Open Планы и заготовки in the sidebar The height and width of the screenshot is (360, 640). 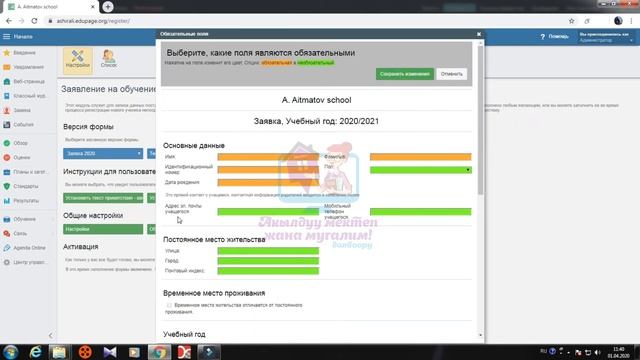click(25, 172)
